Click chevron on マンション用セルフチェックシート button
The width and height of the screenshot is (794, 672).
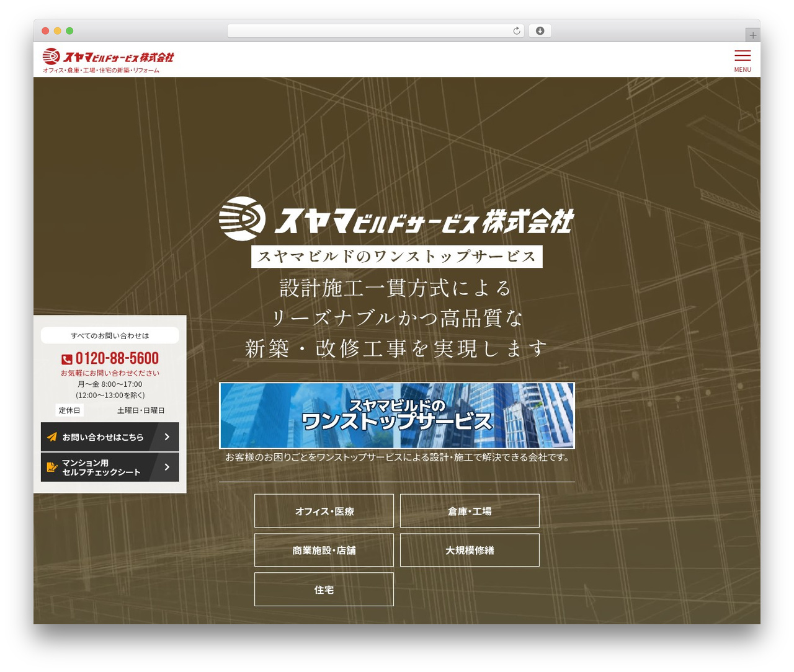(167, 467)
